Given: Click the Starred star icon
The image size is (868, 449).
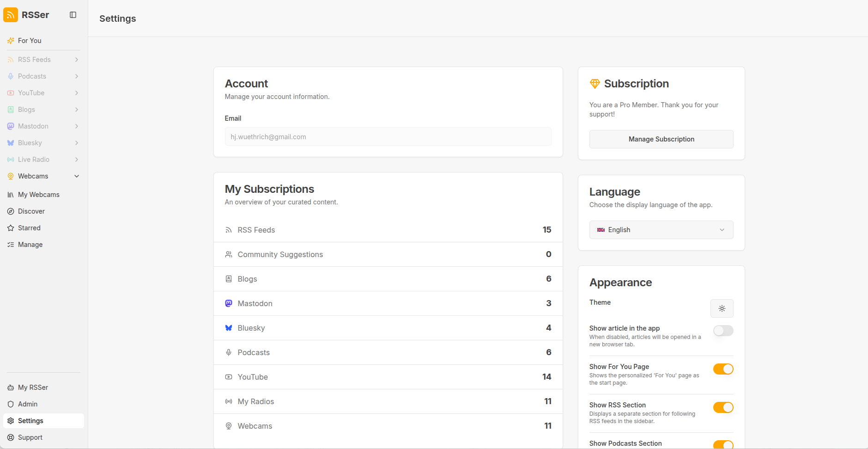Looking at the screenshot, I should click(x=11, y=228).
